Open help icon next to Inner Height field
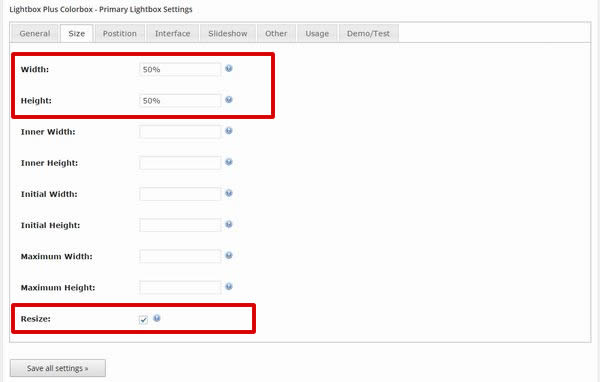This screenshot has height=382, width=600. pyautogui.click(x=229, y=162)
